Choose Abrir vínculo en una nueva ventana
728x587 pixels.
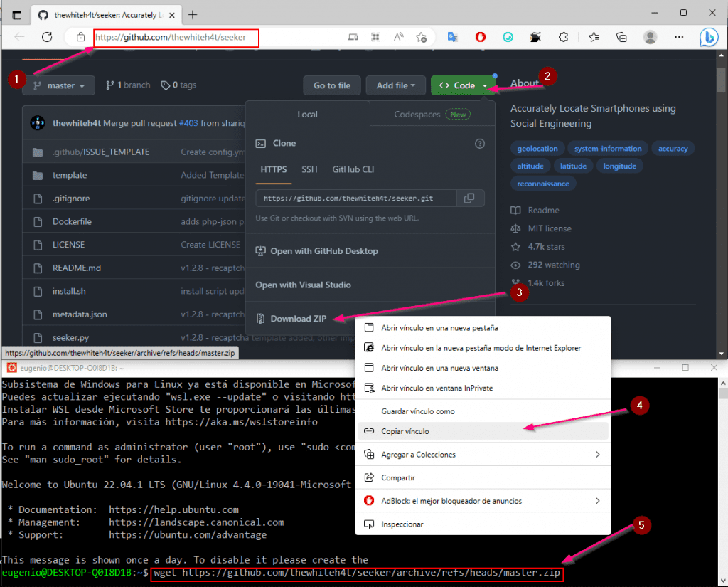click(483, 368)
